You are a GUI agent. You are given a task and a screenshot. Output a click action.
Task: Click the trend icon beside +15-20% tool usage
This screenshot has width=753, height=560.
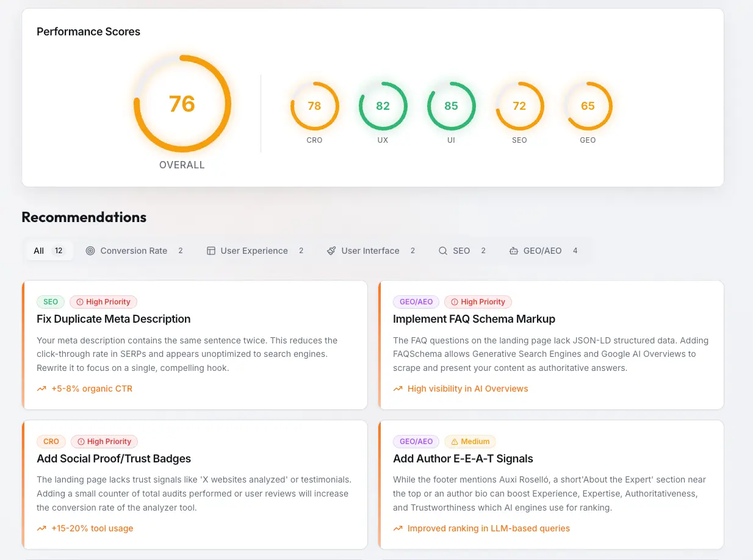(x=41, y=528)
